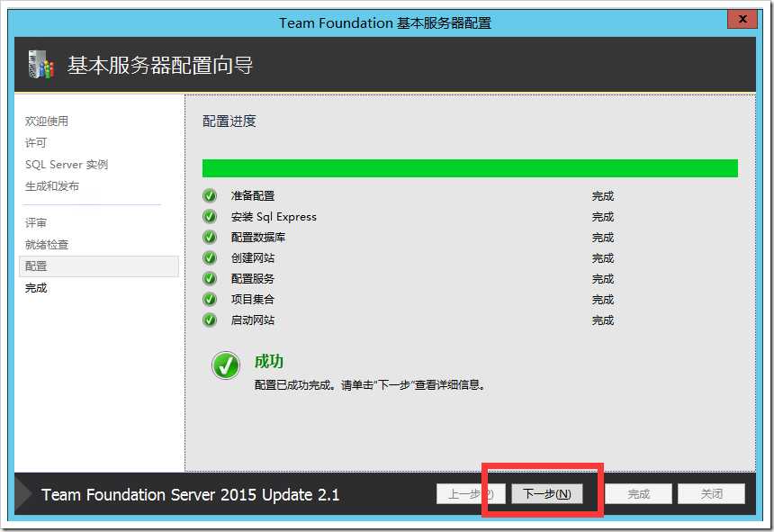Screen dimensions: 774x532
Task: Select the 欢迎使用 wizard step
Action: point(47,121)
